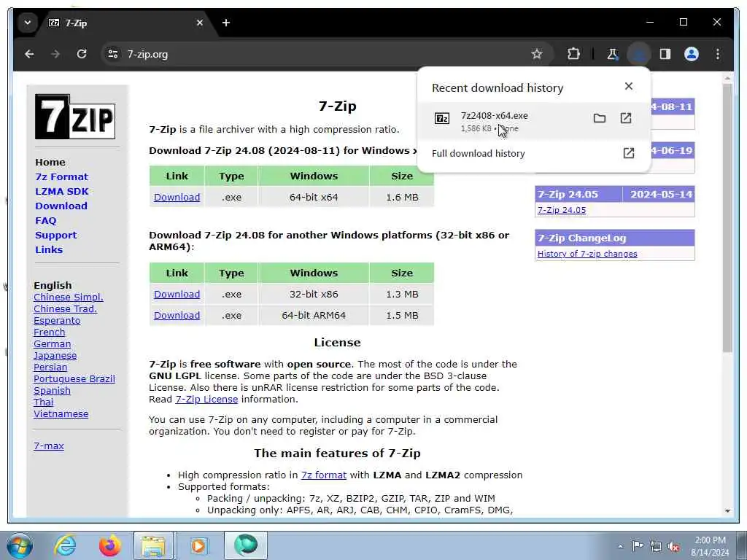Open the Chrome profile avatar

point(692,54)
